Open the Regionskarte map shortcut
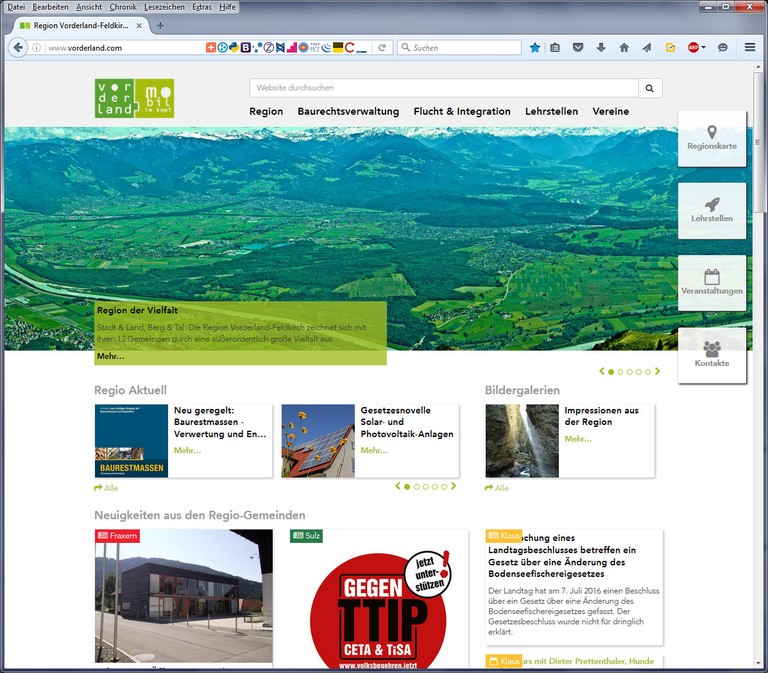The width and height of the screenshot is (768, 673). coord(711,138)
